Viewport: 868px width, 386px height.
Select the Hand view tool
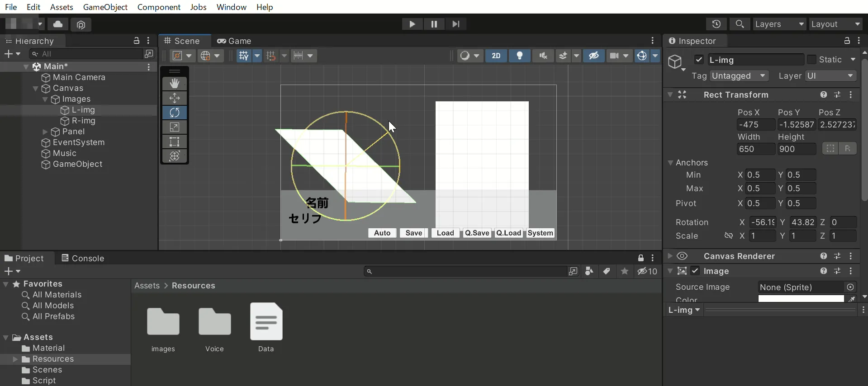(x=175, y=84)
